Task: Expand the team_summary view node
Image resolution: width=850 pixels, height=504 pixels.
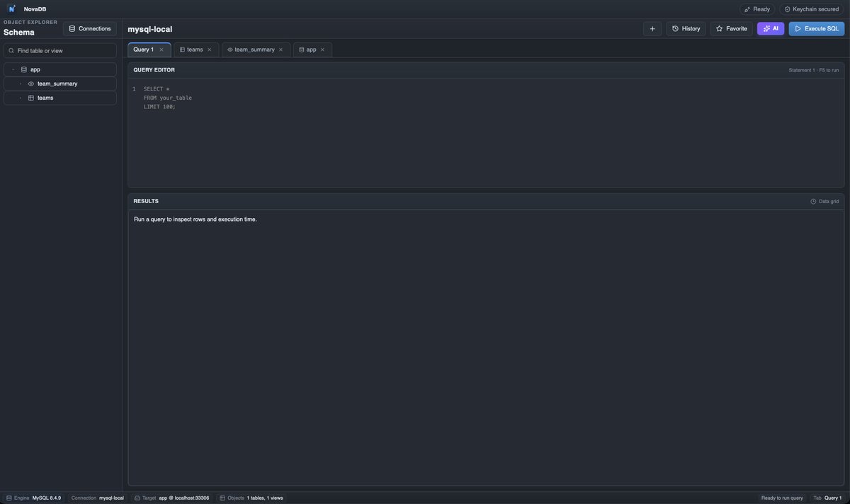Action: pos(20,84)
